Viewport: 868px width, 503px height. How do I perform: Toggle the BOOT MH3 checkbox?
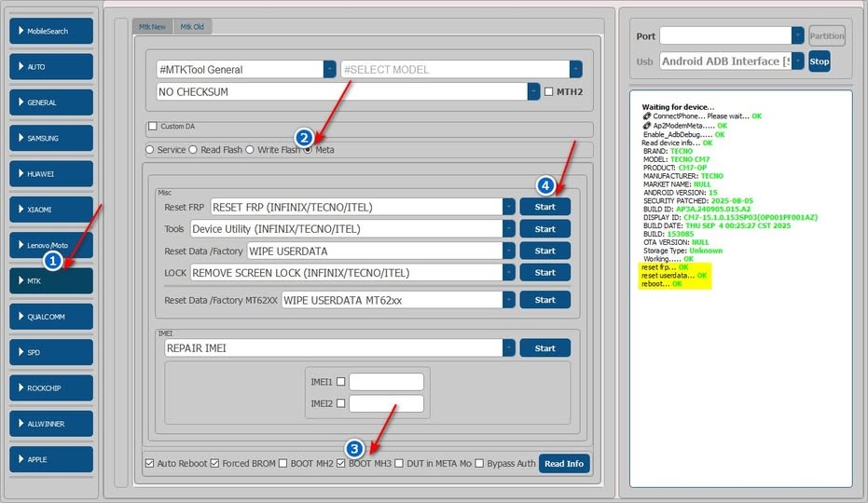coord(341,464)
